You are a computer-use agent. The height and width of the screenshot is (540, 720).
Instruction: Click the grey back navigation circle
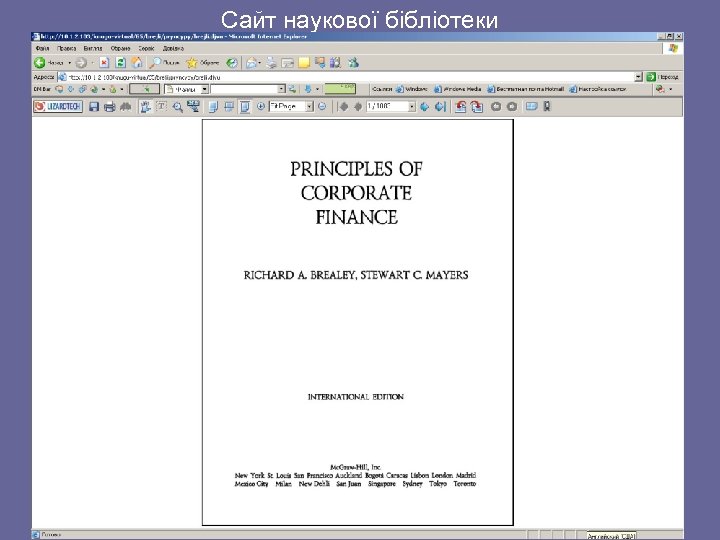click(496, 107)
